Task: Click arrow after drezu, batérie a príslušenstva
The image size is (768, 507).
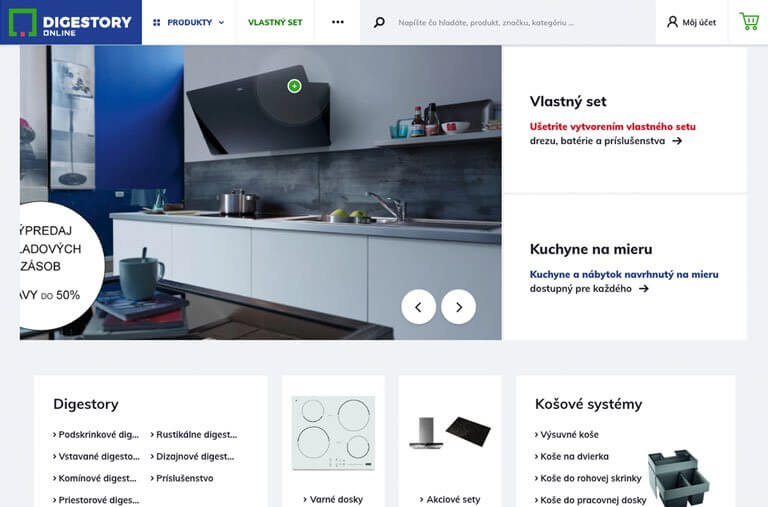Action: (x=677, y=141)
